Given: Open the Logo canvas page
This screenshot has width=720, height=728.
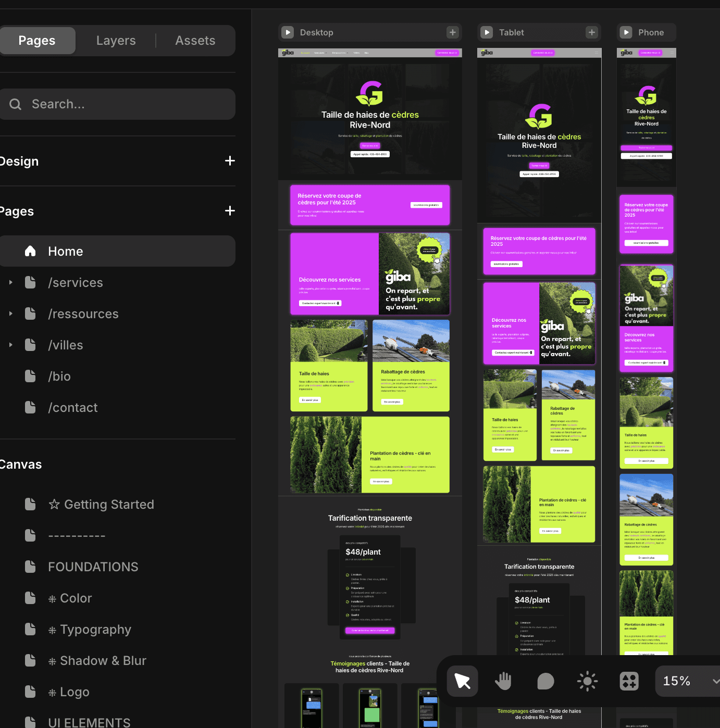Looking at the screenshot, I should click(69, 692).
